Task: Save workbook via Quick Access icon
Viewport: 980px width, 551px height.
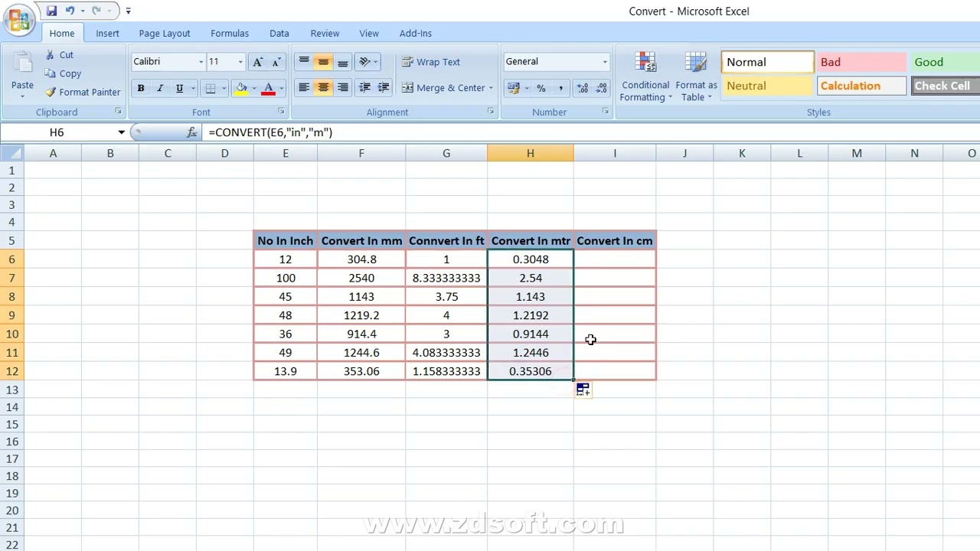Action: 51,11
